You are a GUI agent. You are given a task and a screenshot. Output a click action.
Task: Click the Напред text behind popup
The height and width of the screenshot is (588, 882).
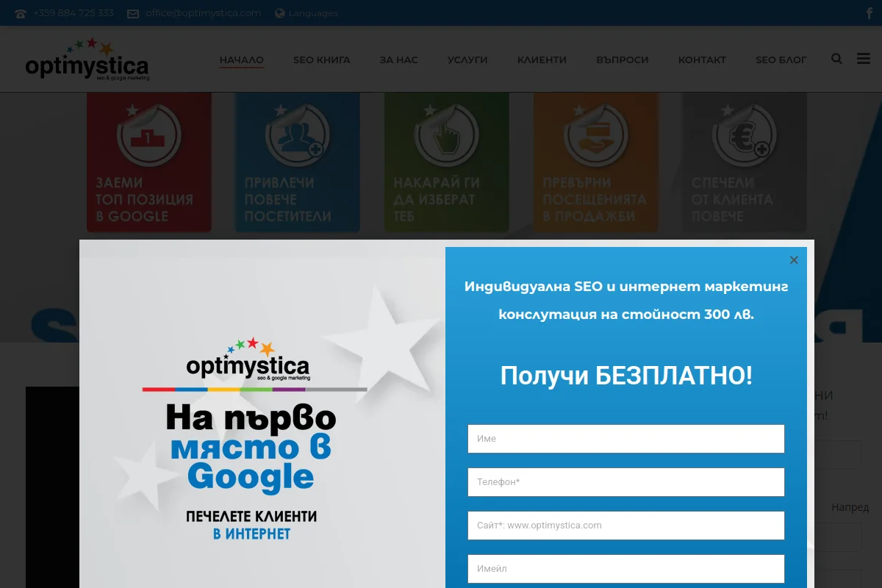(850, 507)
